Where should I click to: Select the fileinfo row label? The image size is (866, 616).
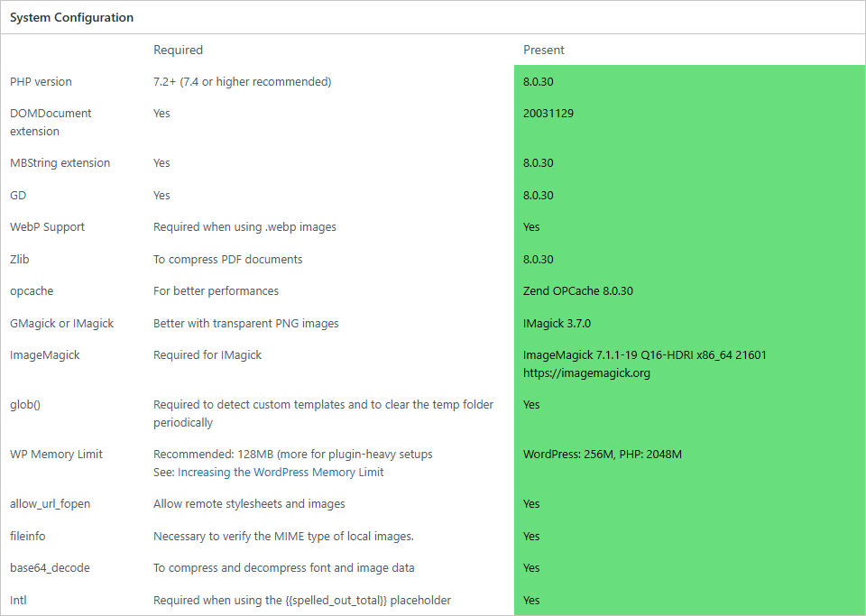tap(28, 536)
